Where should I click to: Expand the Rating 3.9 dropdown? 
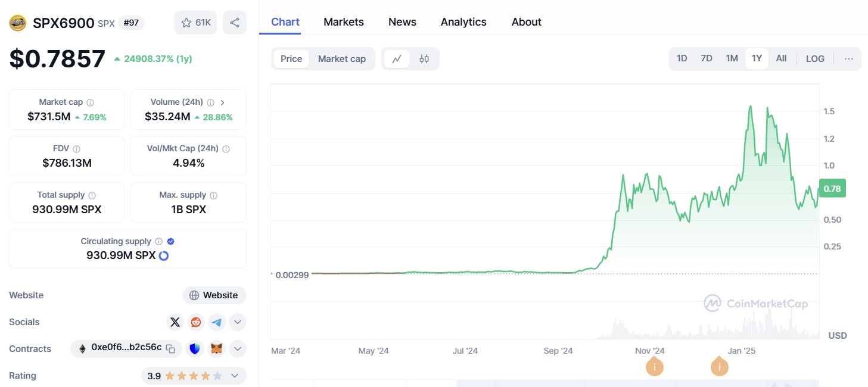click(235, 376)
